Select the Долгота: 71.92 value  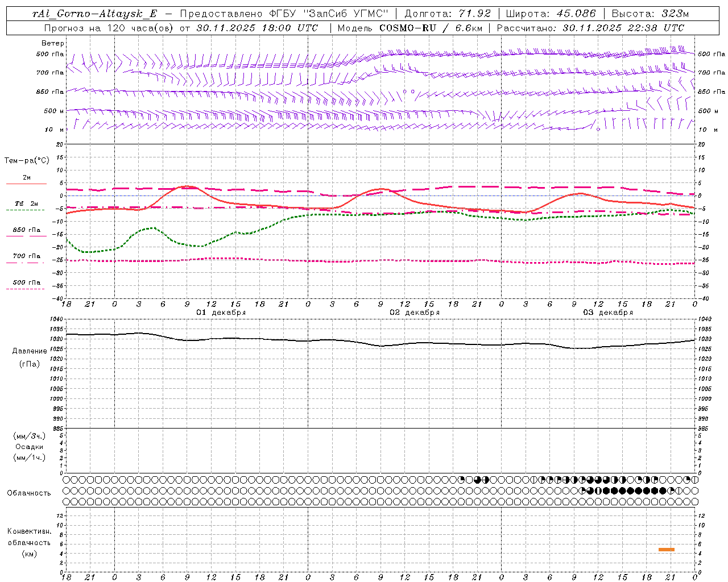pyautogui.click(x=447, y=14)
